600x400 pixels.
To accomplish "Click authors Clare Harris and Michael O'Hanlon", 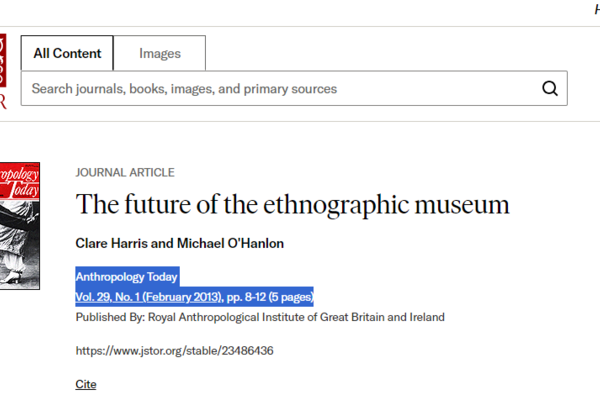I will point(179,243).
